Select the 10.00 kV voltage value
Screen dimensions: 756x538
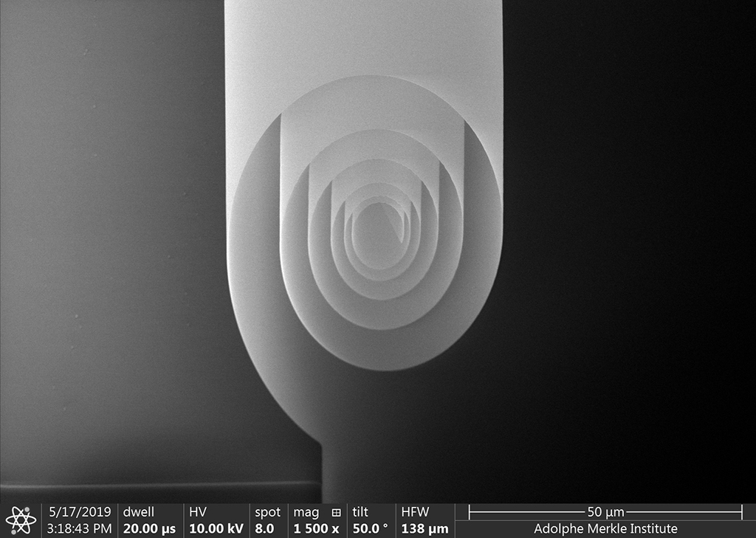coord(216,528)
